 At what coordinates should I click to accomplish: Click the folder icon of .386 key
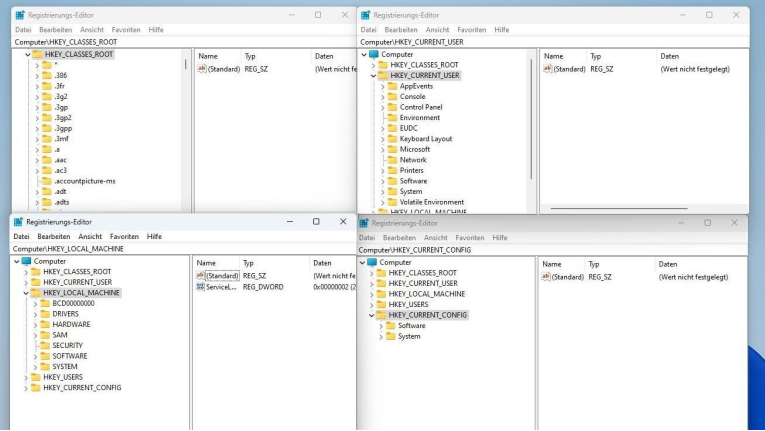[47, 75]
